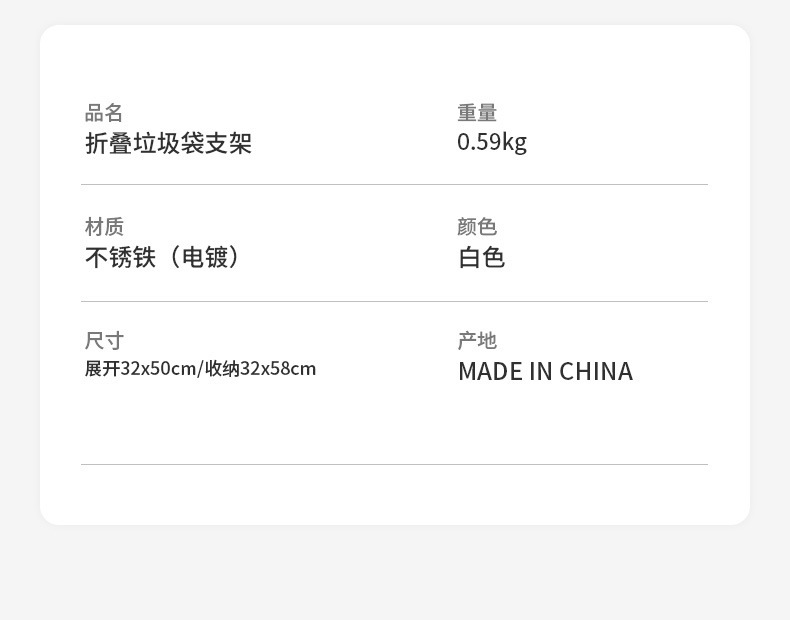
Task: Select the material text 不锈铁
Action: click(120, 258)
